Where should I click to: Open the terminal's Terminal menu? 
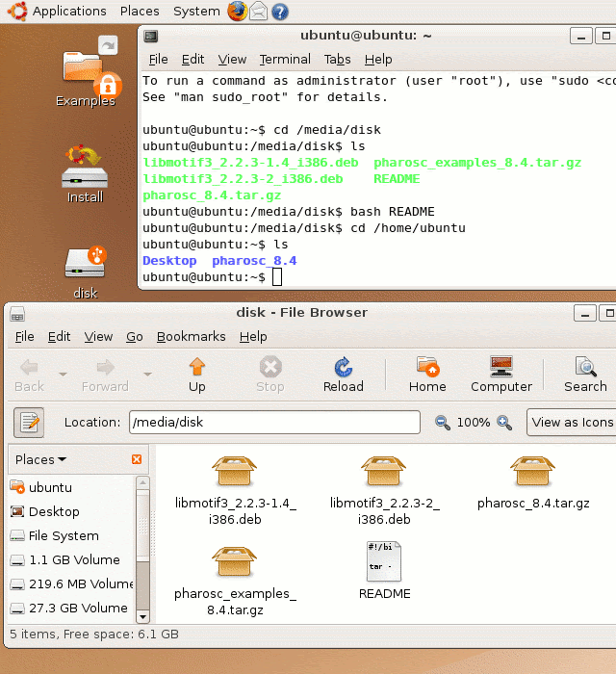285,60
